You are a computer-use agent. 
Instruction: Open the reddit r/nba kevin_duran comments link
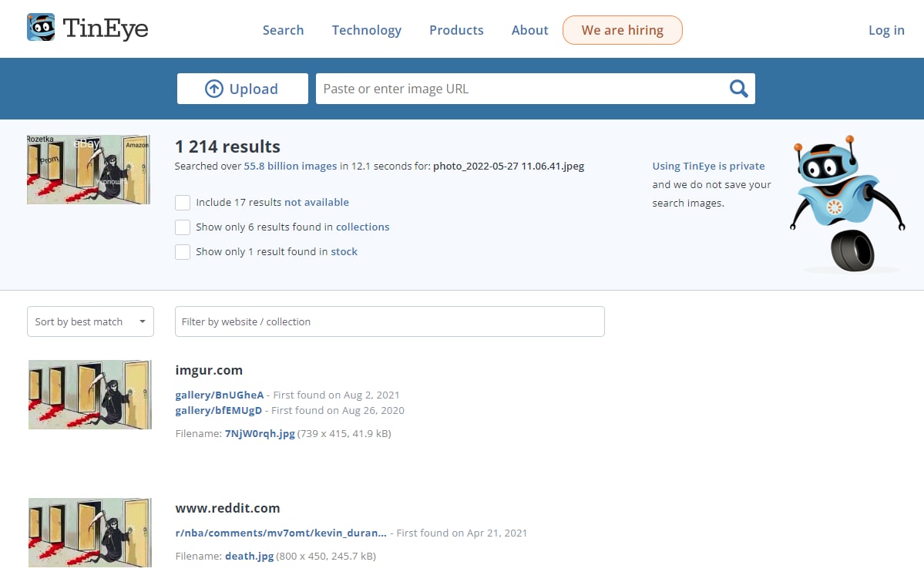coord(281,533)
